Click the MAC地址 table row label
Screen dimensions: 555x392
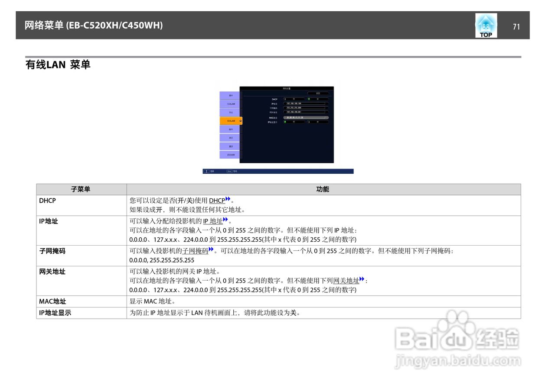52,301
